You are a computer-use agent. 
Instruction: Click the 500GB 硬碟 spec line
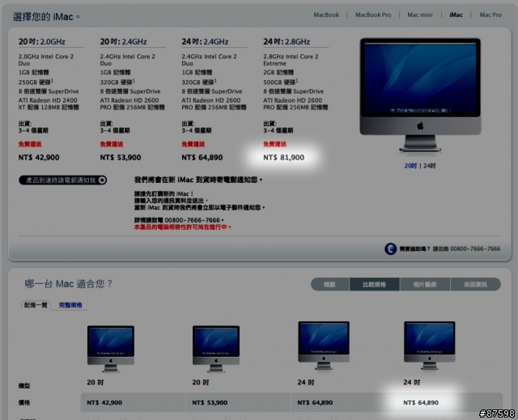(x=281, y=82)
